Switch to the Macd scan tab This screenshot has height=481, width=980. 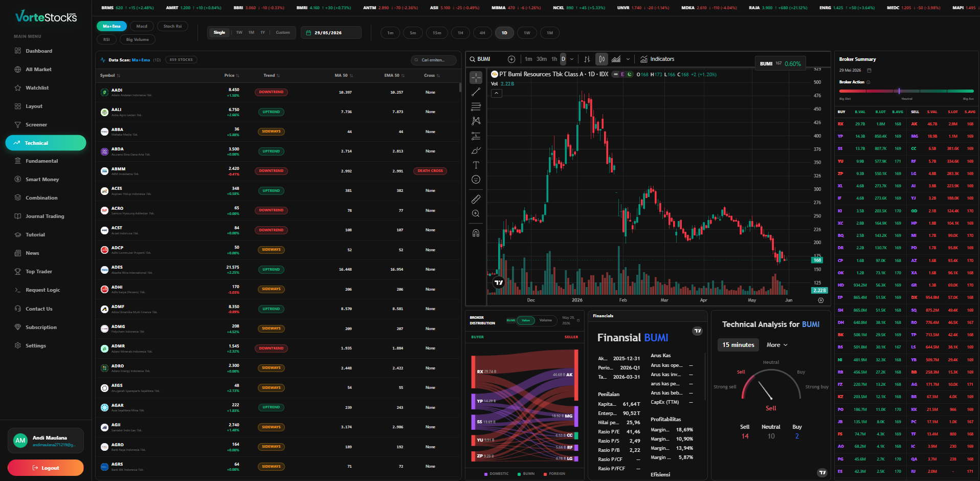142,26
